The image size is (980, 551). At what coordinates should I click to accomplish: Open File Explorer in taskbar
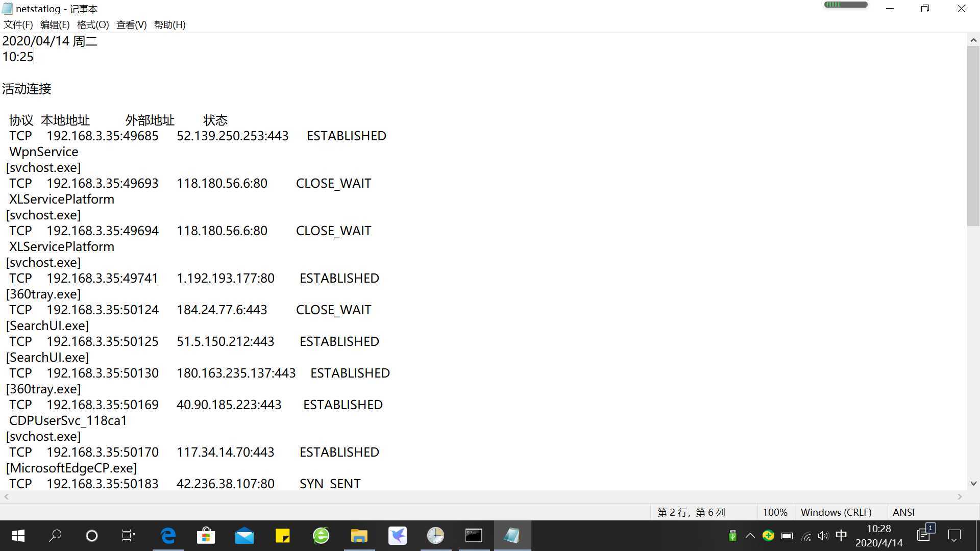click(359, 536)
